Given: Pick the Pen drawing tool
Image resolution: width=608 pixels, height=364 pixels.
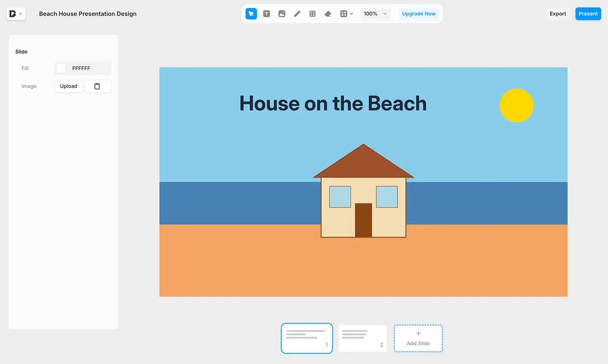Looking at the screenshot, I should pyautogui.click(x=297, y=14).
